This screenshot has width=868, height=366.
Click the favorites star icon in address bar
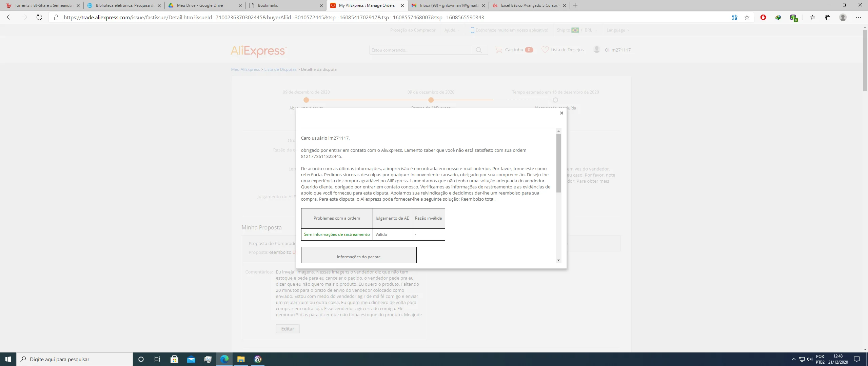(747, 17)
